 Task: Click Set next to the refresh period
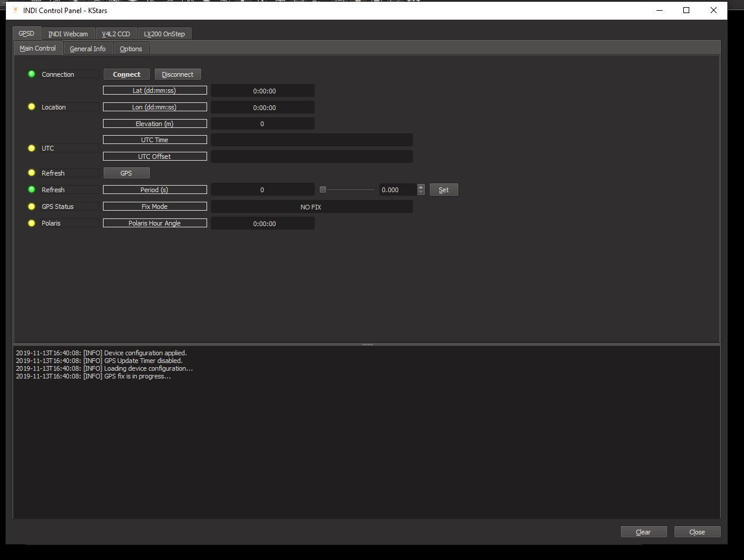[444, 190]
